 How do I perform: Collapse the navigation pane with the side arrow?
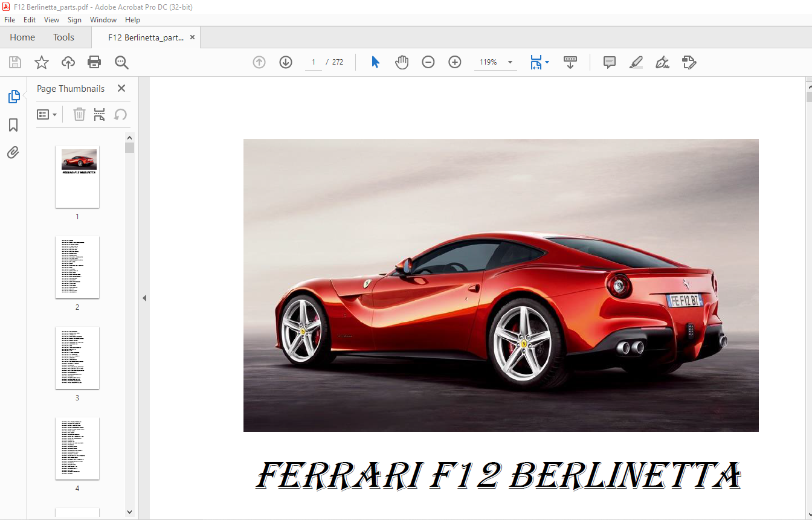tap(144, 298)
